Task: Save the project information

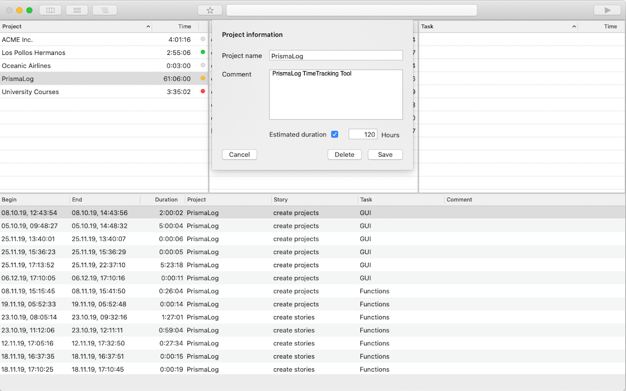Action: pos(385,155)
